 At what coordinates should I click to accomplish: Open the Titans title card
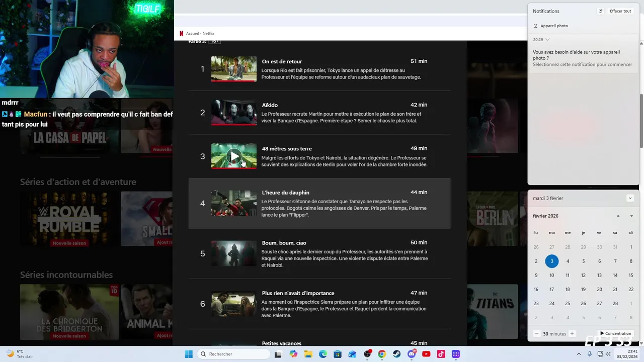coord(493,312)
